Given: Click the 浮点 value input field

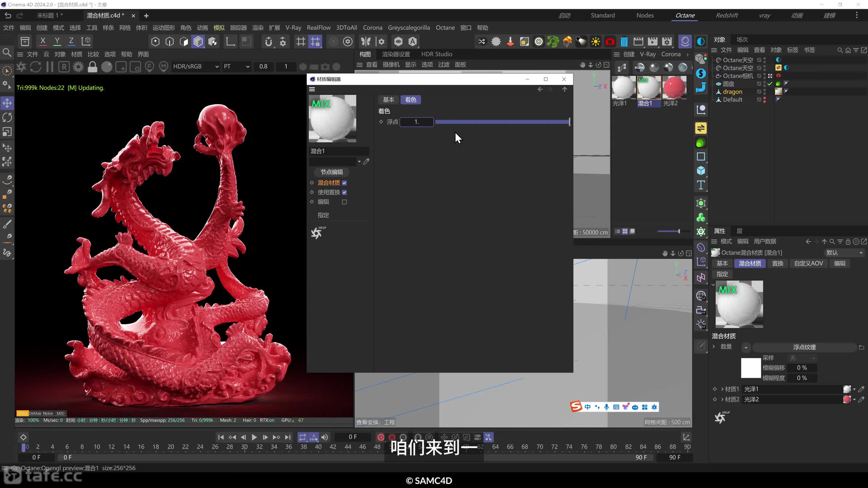Looking at the screenshot, I should pyautogui.click(x=416, y=122).
